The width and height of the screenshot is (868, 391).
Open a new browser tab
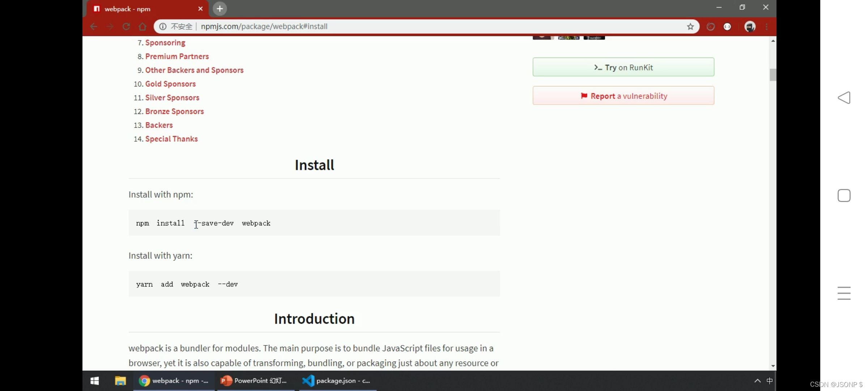[x=220, y=9]
